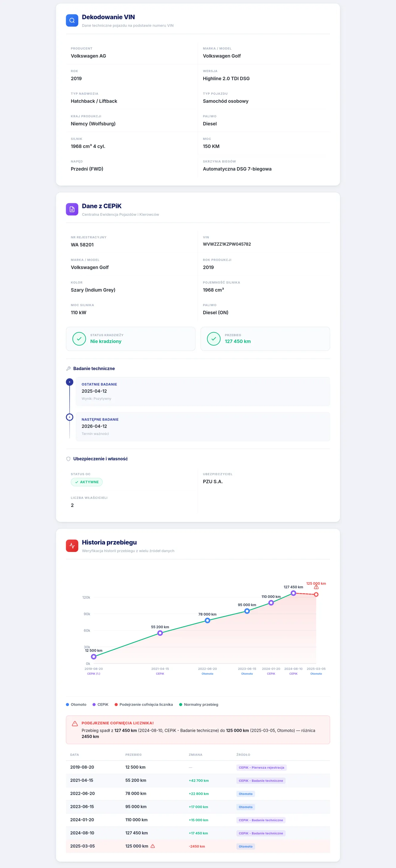Click the Źródło column header in the table

point(243,755)
